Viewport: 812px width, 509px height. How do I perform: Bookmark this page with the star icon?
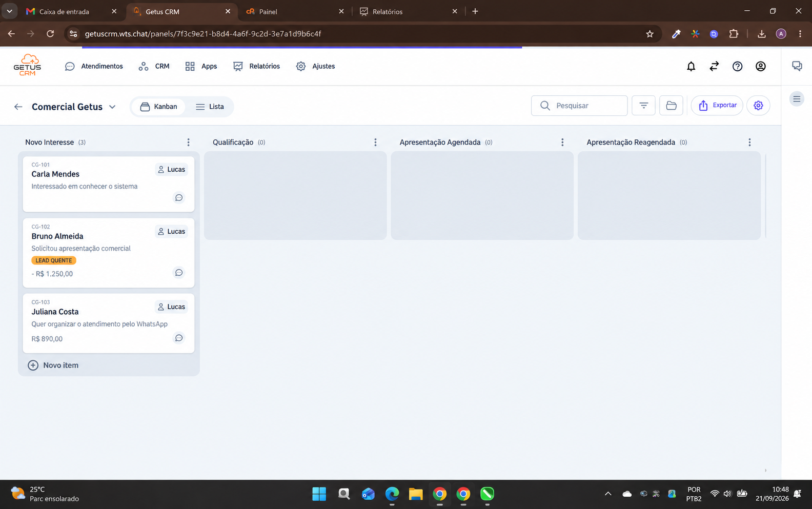coord(650,34)
